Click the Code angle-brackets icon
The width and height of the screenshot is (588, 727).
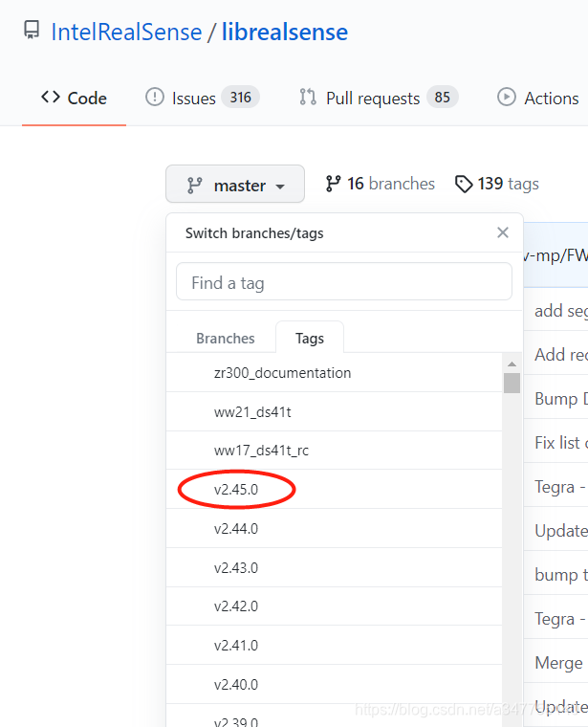click(51, 98)
